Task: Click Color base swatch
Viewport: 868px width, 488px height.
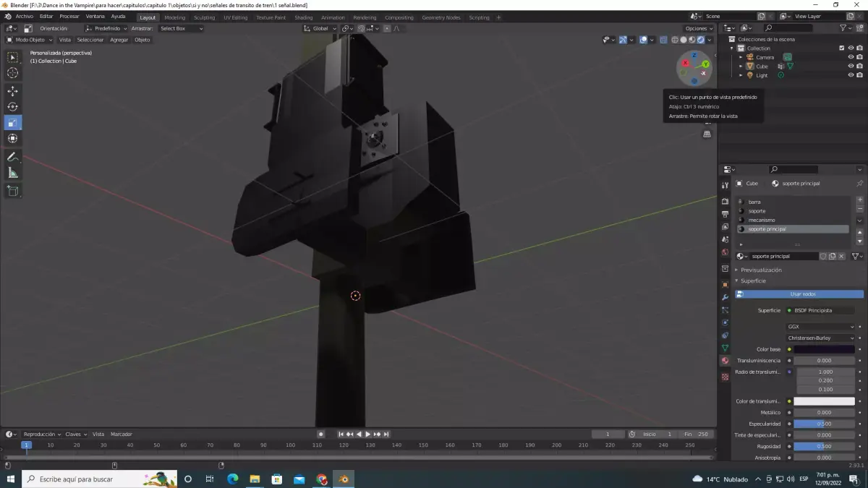Action: [x=824, y=349]
